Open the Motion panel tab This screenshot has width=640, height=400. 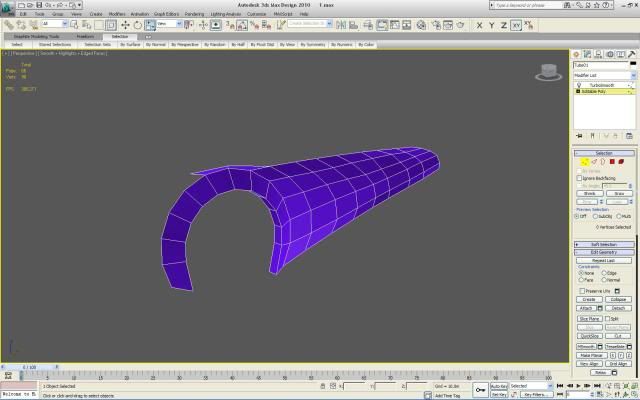coord(610,54)
